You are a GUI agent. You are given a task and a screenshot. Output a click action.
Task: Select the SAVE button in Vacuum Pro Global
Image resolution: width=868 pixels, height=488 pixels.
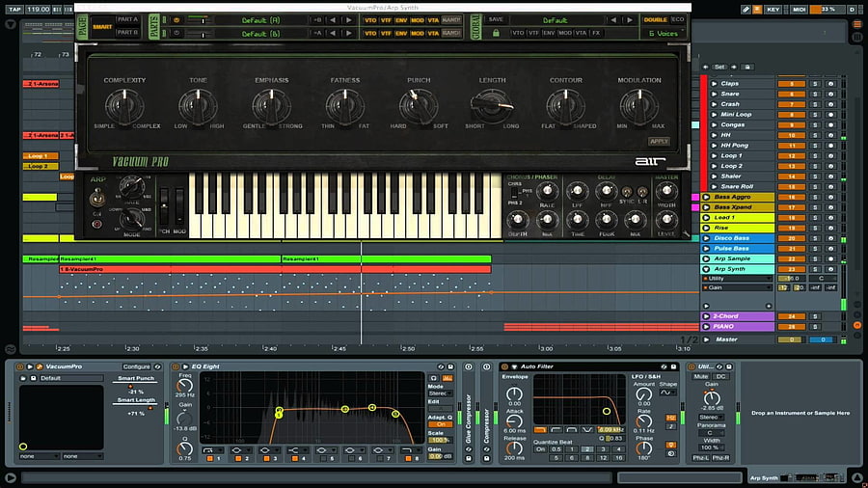click(x=496, y=19)
